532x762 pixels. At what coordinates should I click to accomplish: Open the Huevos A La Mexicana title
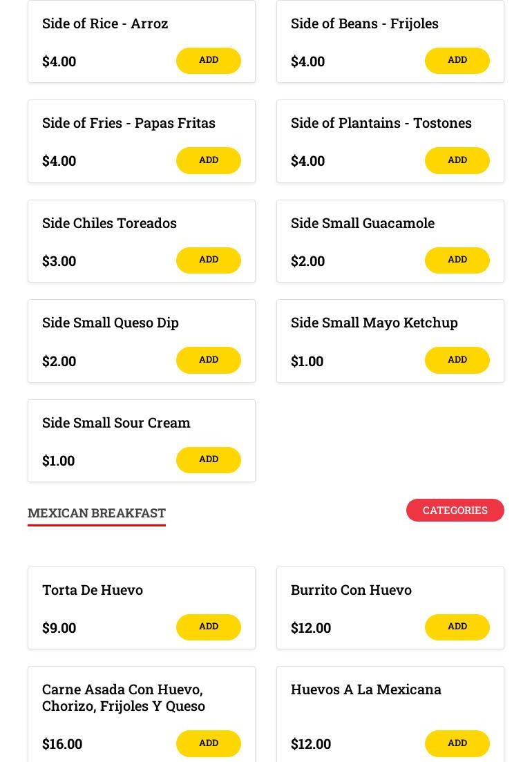(366, 689)
